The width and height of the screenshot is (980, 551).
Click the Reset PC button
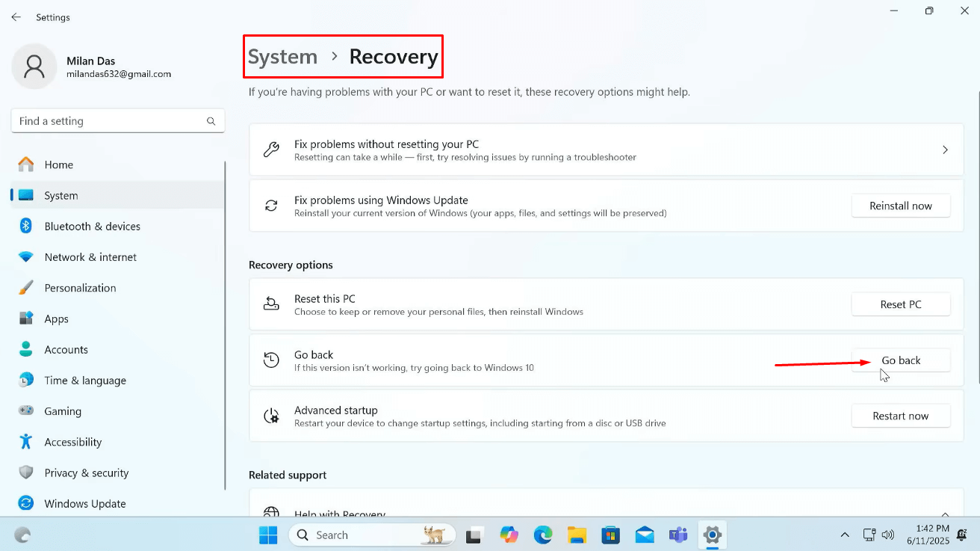coord(901,305)
